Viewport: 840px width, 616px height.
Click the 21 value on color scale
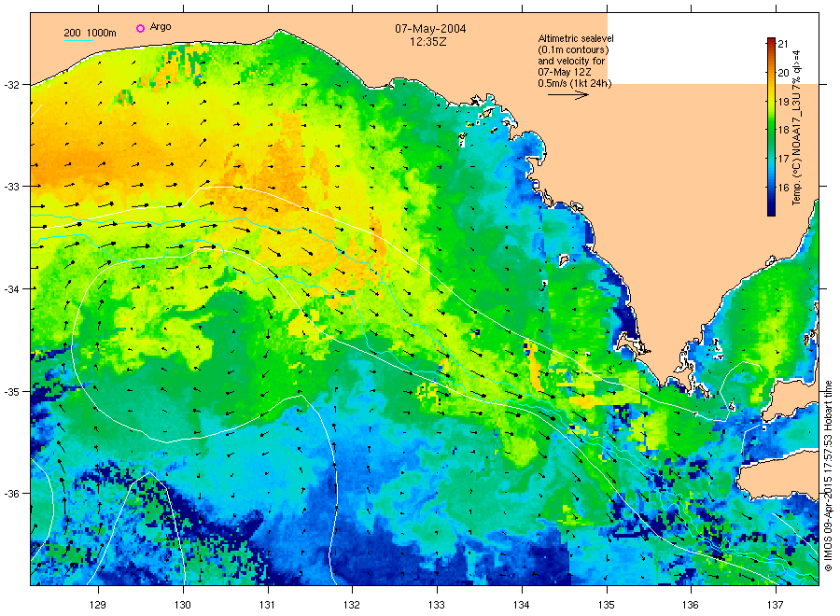pos(783,44)
